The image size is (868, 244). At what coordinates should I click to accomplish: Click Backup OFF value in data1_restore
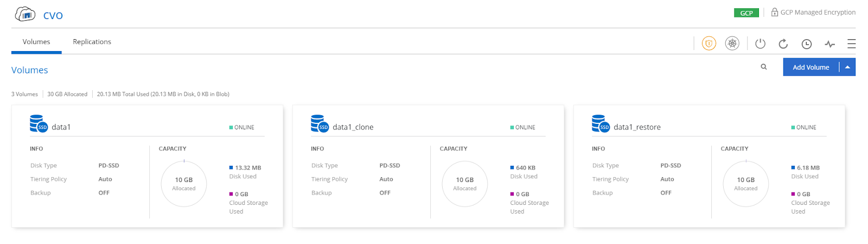666,193
